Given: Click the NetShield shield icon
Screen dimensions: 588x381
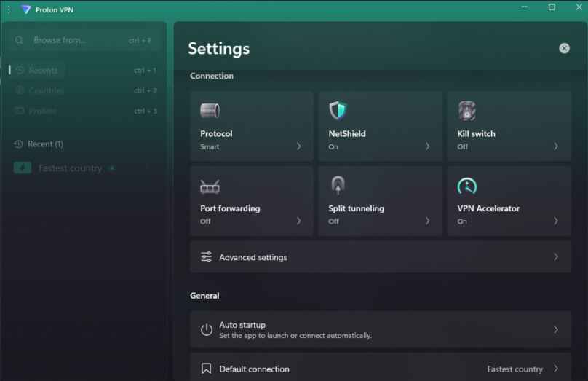Looking at the screenshot, I should point(338,111).
